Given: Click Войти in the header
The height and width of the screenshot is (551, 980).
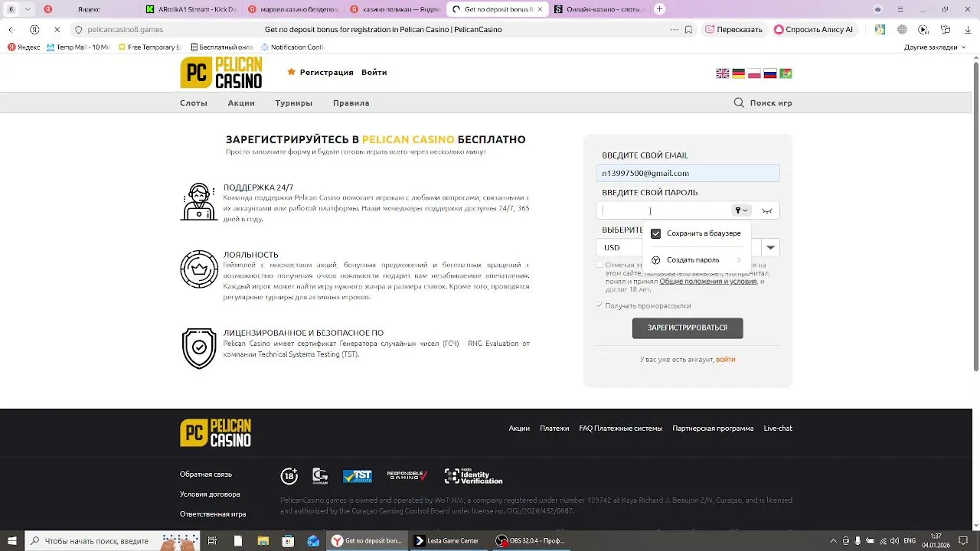Looking at the screenshot, I should click(x=374, y=72).
